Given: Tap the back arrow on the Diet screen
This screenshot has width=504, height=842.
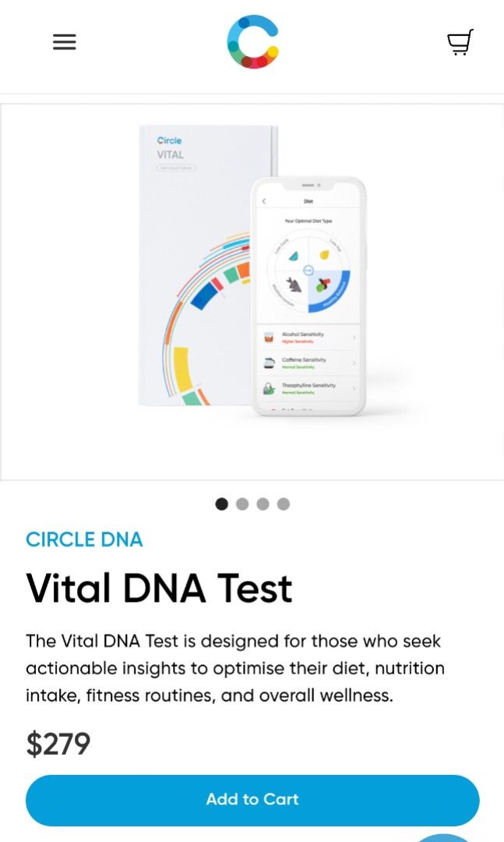Looking at the screenshot, I should point(264,200).
